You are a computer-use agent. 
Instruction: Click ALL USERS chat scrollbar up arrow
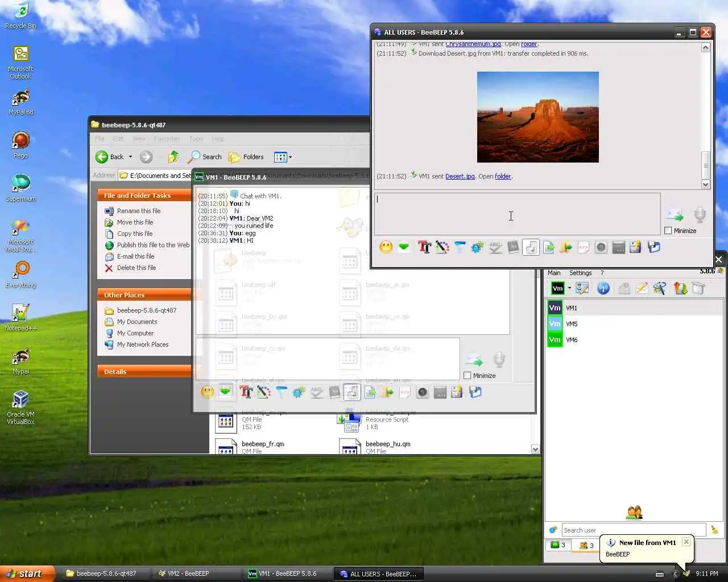point(706,48)
